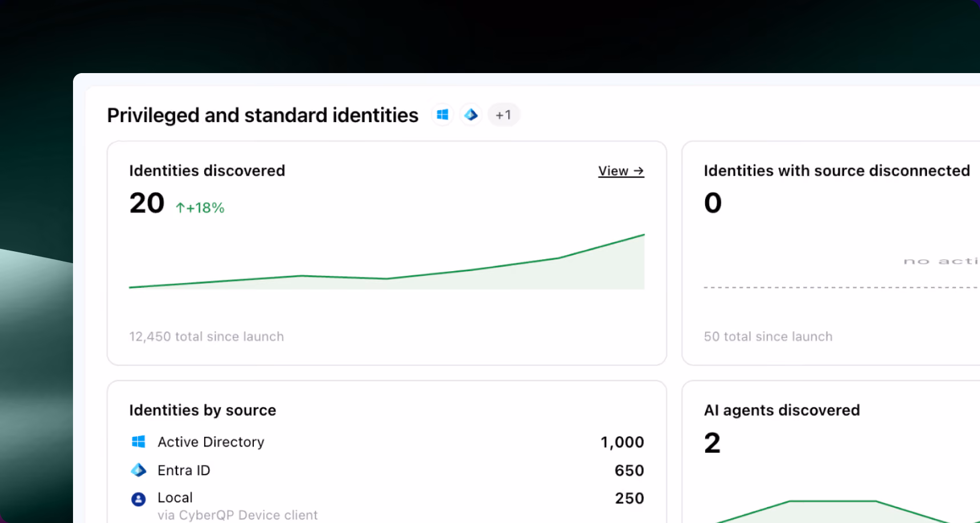
Task: Select the Active Directory row label
Action: [x=211, y=442]
